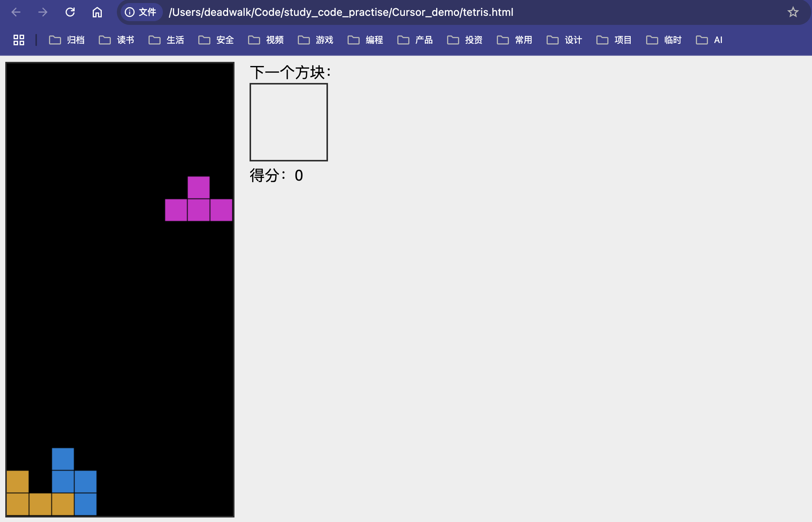Open the 编程 bookmark folder
This screenshot has width=812, height=522.
(x=366, y=40)
